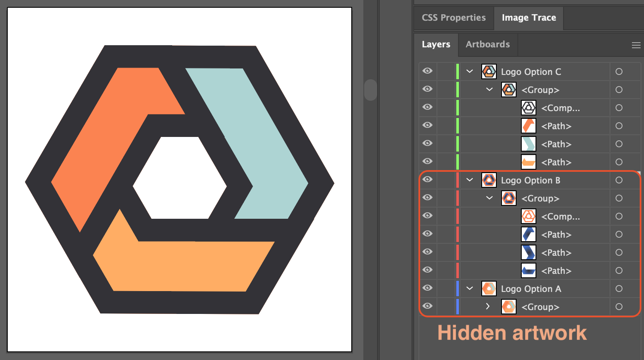Click the orange Path thumbnail in Logo Option C
Viewport: 644px width, 360px height.
528,126
